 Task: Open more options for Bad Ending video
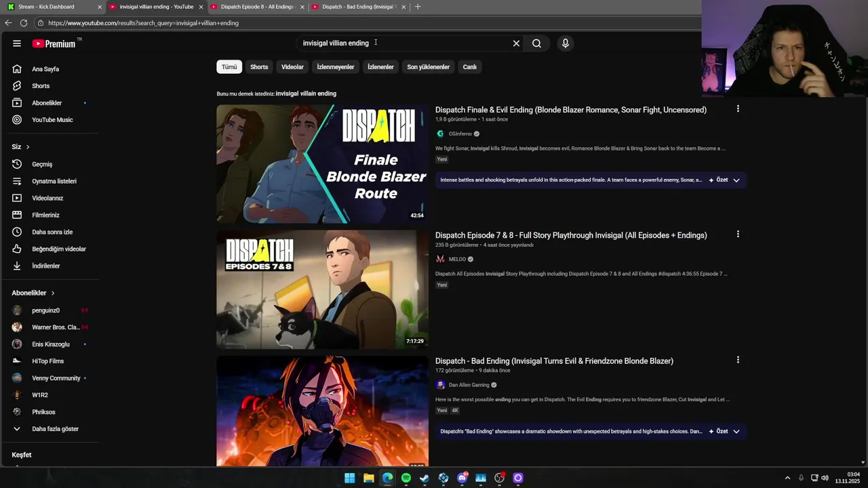pos(738,360)
